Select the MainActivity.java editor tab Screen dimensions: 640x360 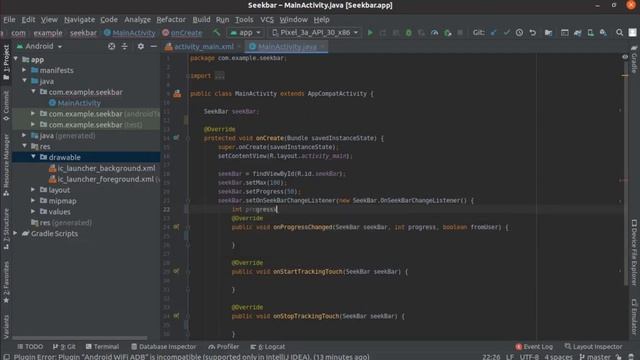(287, 47)
